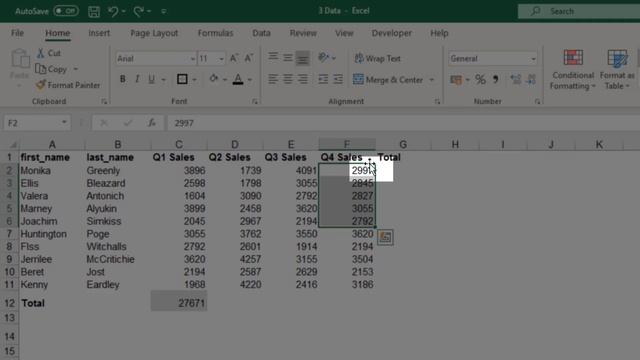Click the Font Color A icon

pos(238,79)
